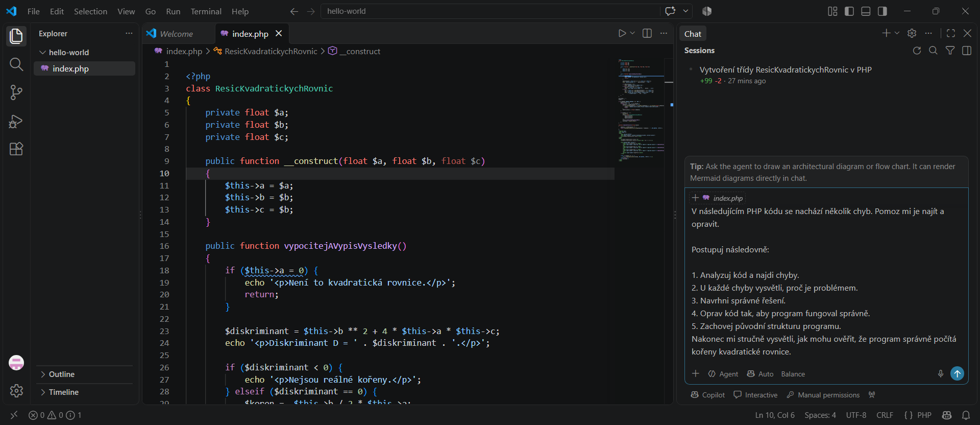
Task: Click the PHP language mode in status bar
Action: 924,415
